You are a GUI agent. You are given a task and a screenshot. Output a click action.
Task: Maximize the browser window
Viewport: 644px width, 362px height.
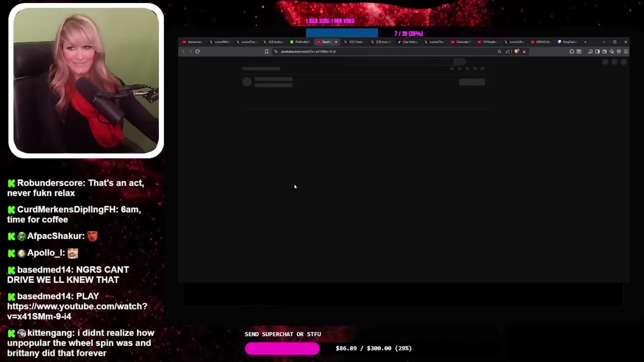(x=614, y=42)
